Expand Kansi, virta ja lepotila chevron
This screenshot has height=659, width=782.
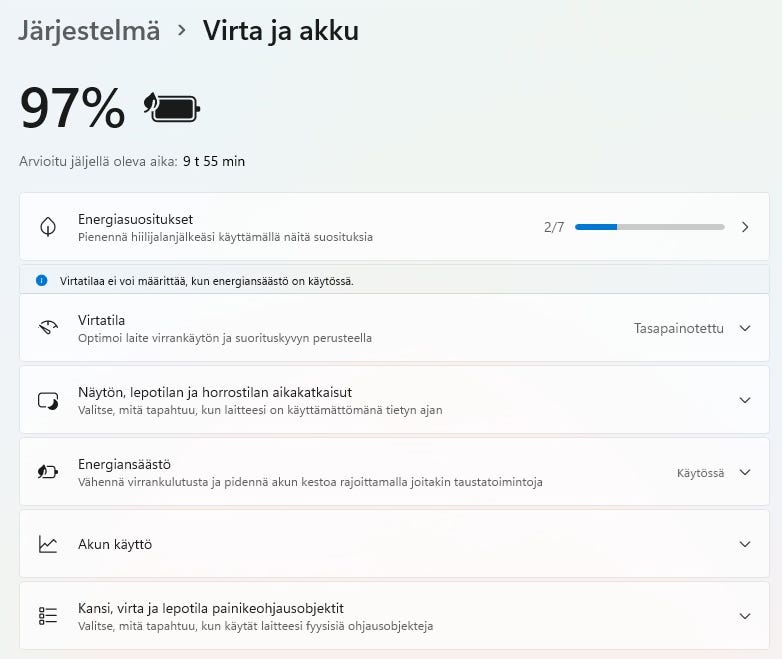[744, 616]
